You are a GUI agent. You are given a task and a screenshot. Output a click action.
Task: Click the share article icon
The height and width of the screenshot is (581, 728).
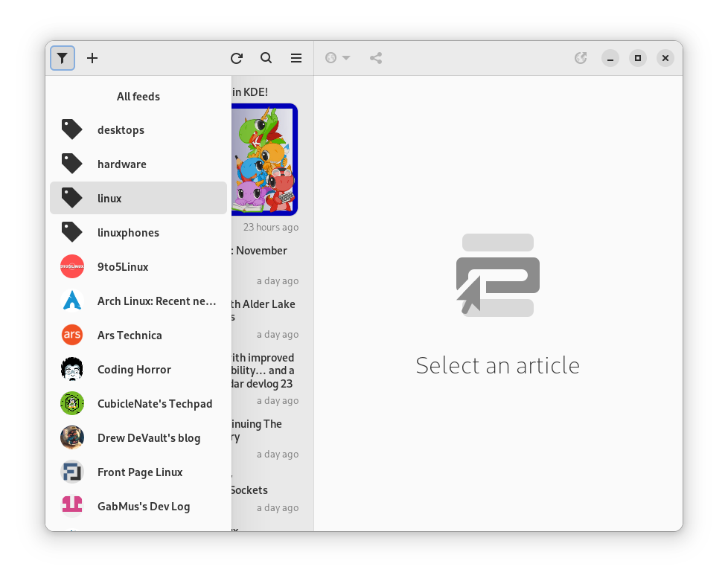[376, 58]
